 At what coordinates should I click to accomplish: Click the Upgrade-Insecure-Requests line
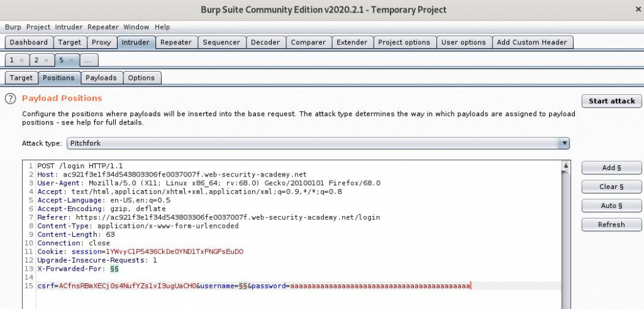pyautogui.click(x=97, y=260)
